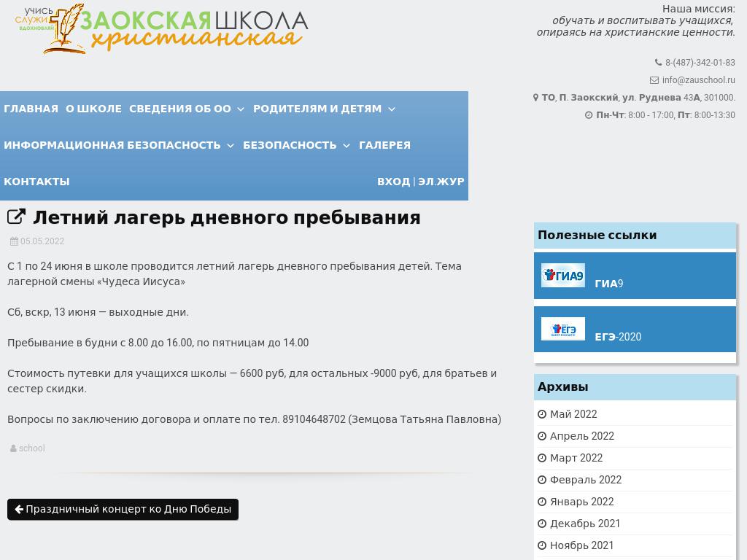
Task: Click the clock icon beside Ноябрь 2021
Action: click(542, 545)
